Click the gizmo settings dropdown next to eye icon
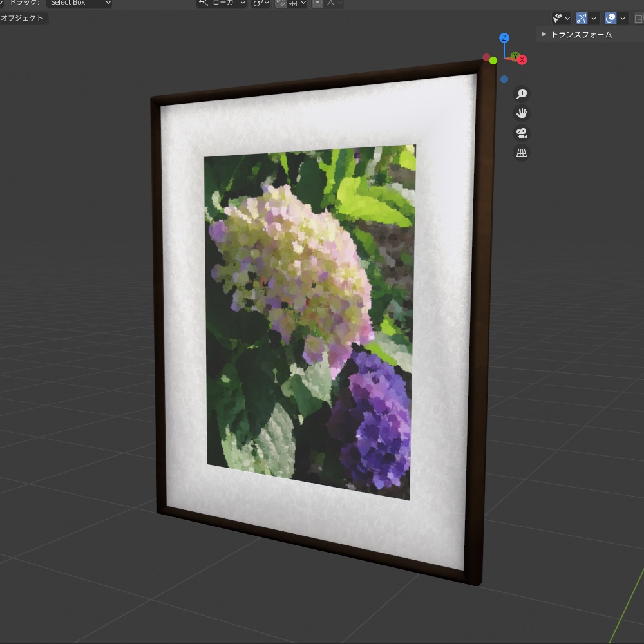 pos(567,17)
